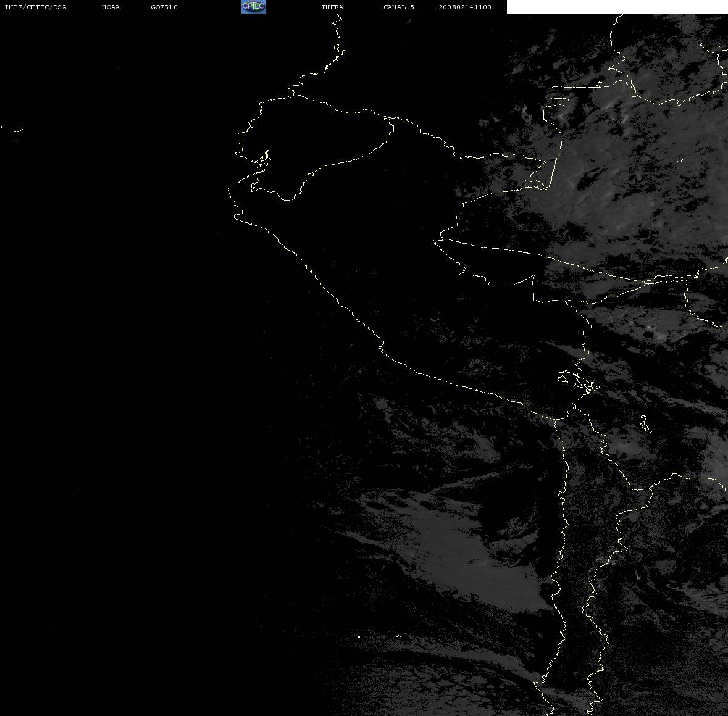Click the Lake Titicaca outline

click(x=578, y=382)
